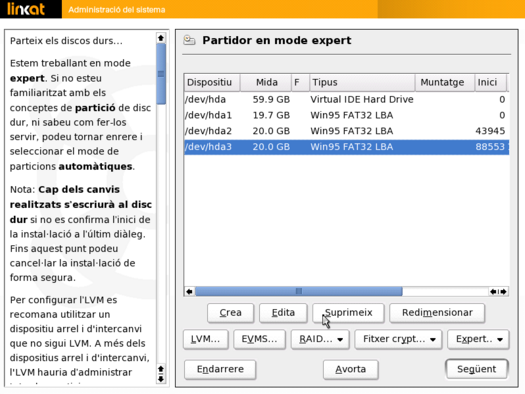The image size is (525, 394).
Task: Click the Crea button
Action: 230,313
